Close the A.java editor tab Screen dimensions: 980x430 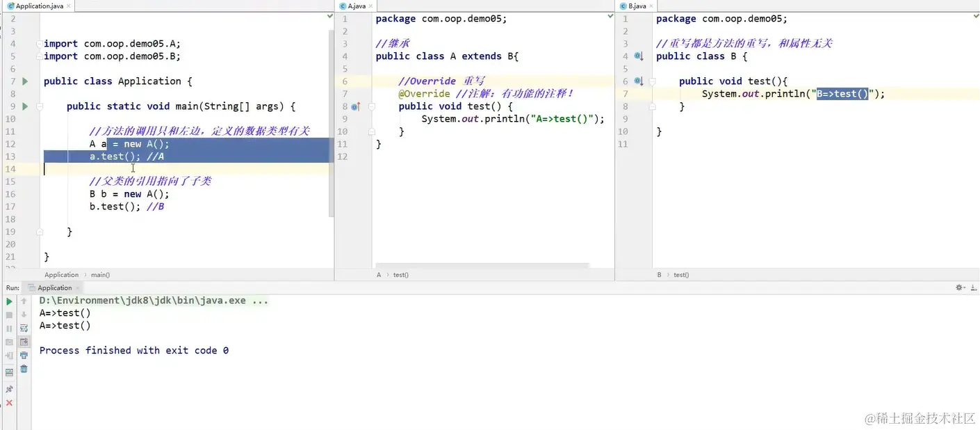click(x=370, y=6)
